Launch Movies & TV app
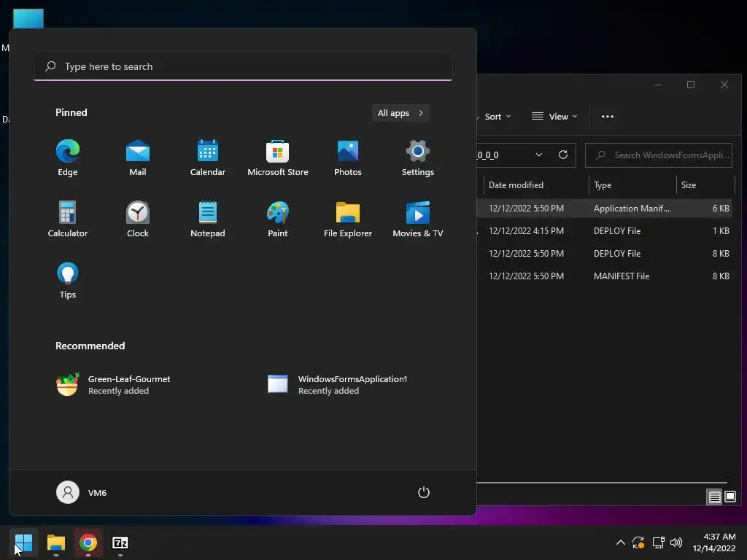This screenshot has width=747, height=560. pos(418,219)
